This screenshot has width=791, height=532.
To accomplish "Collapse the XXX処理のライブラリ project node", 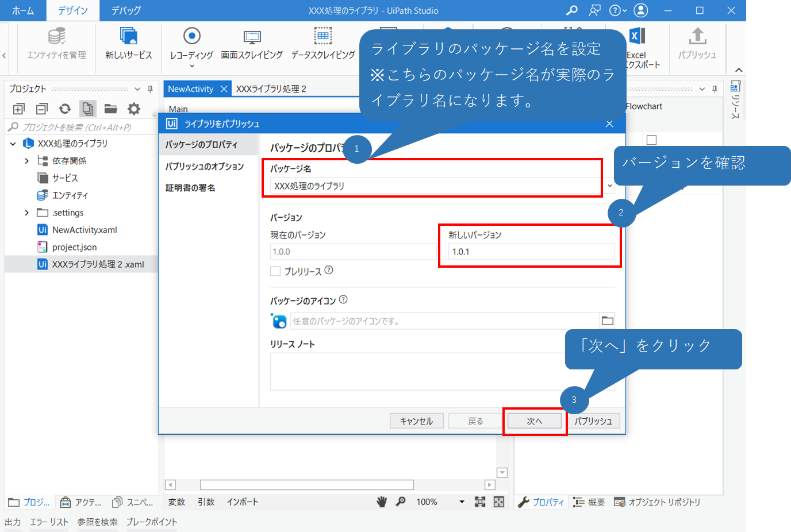I will pos(13,144).
